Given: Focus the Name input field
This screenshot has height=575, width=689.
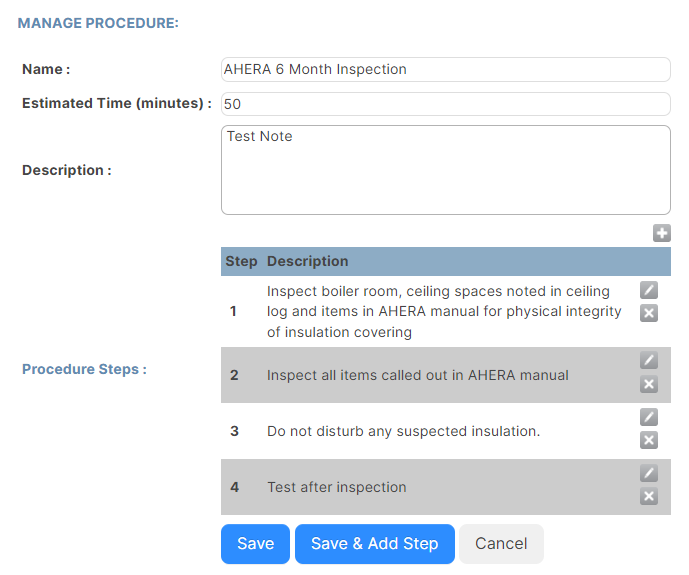Looking at the screenshot, I should click(446, 69).
